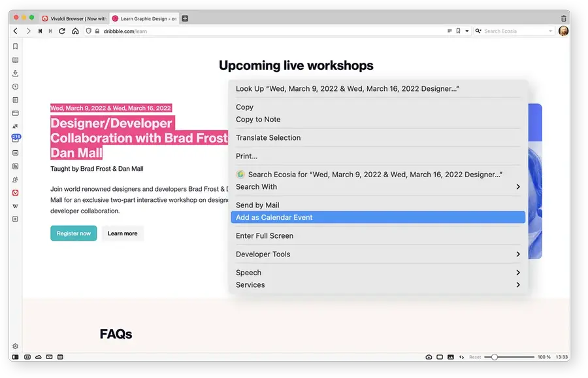Show search history dropdown arrow
Screen dimensions: 588x378
click(551, 31)
